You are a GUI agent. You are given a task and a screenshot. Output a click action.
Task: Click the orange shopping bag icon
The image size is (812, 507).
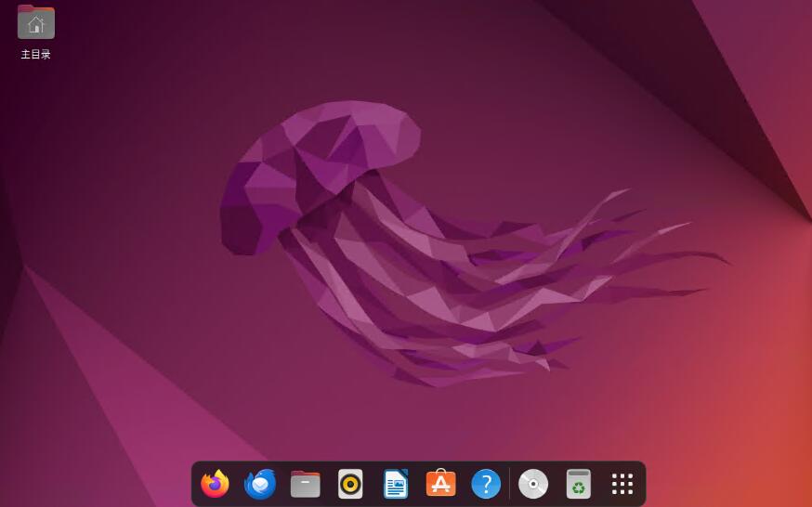440,484
